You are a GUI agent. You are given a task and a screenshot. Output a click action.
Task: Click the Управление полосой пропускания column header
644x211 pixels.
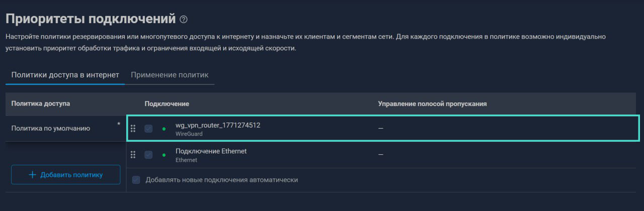coord(432,103)
